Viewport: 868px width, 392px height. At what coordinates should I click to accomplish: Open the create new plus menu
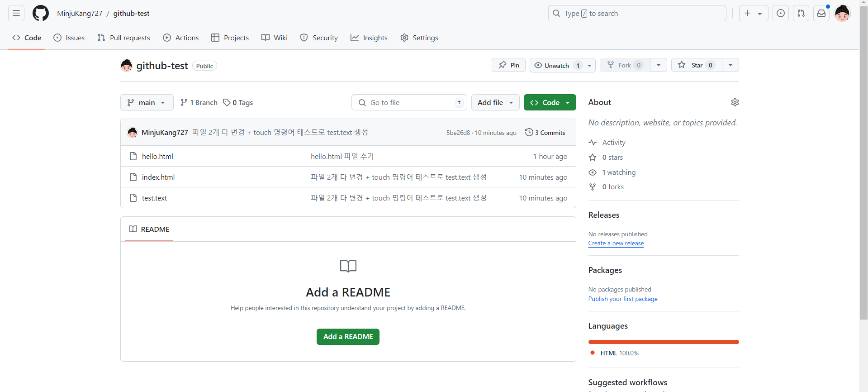(754, 13)
